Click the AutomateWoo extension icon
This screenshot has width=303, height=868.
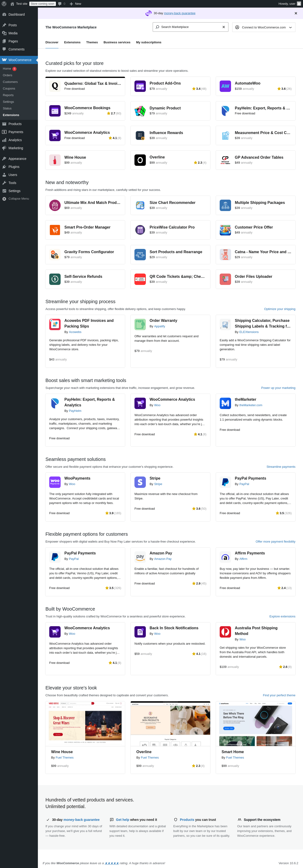point(225,86)
